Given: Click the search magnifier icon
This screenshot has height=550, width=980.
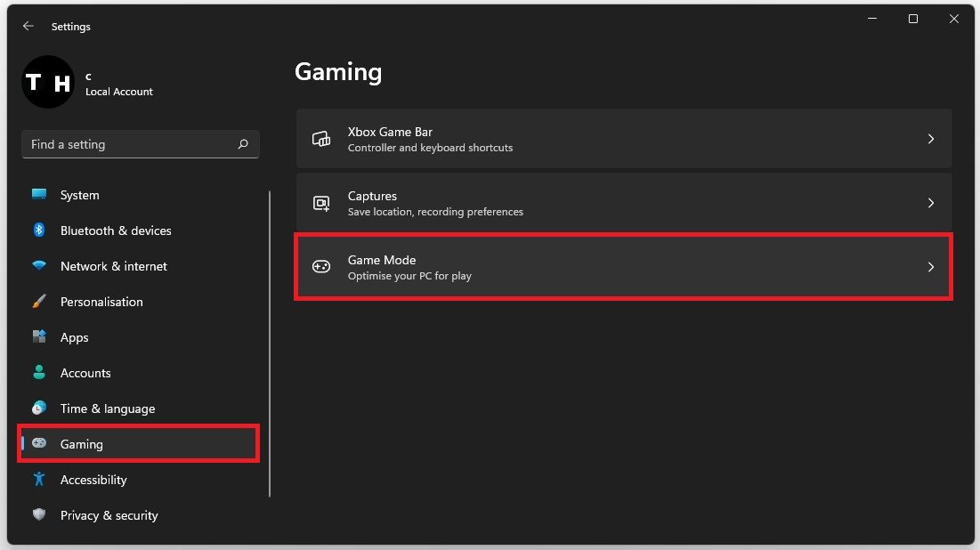Looking at the screenshot, I should [x=243, y=144].
